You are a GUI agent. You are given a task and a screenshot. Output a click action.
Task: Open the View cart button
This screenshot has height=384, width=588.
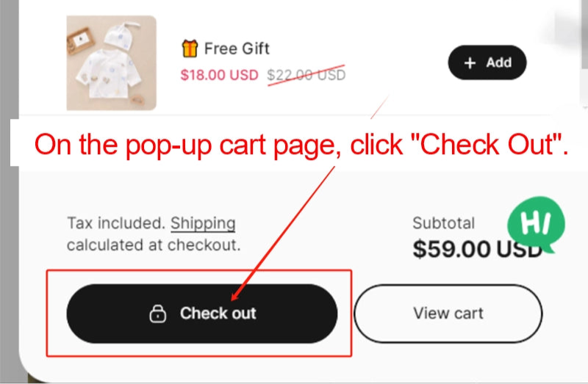448,314
